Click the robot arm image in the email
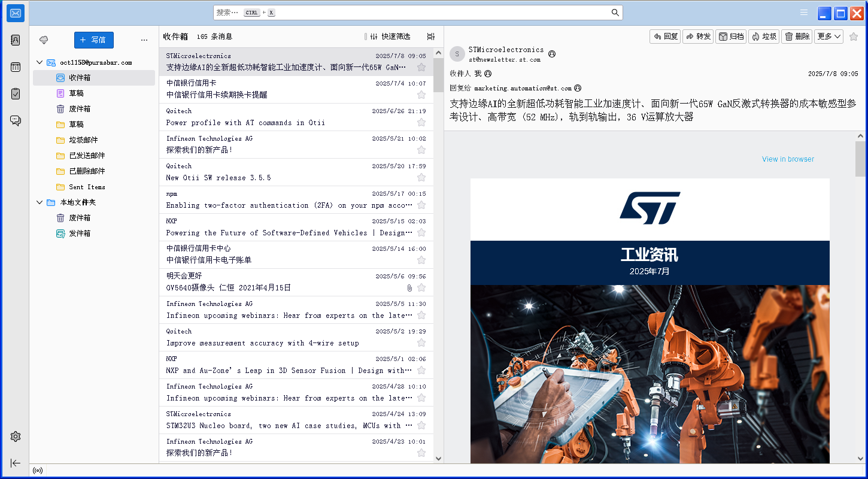 (x=650, y=374)
